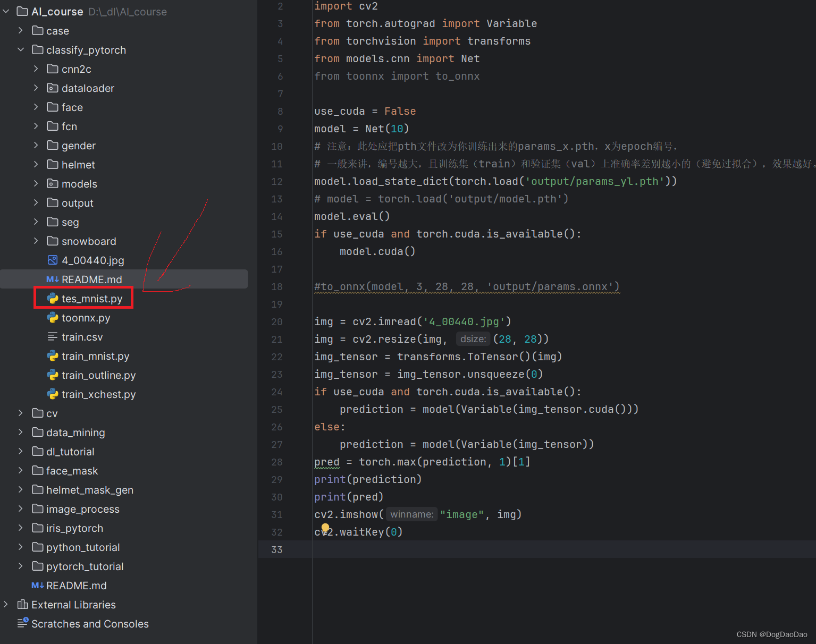The width and height of the screenshot is (816, 644).
Task: Expand the image_process folder chevron
Action: point(21,509)
